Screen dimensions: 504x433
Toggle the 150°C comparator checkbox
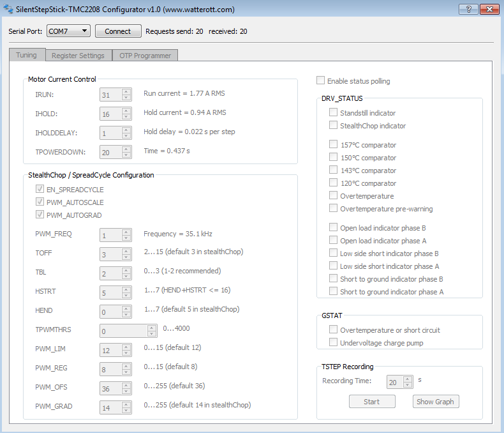pyautogui.click(x=333, y=157)
